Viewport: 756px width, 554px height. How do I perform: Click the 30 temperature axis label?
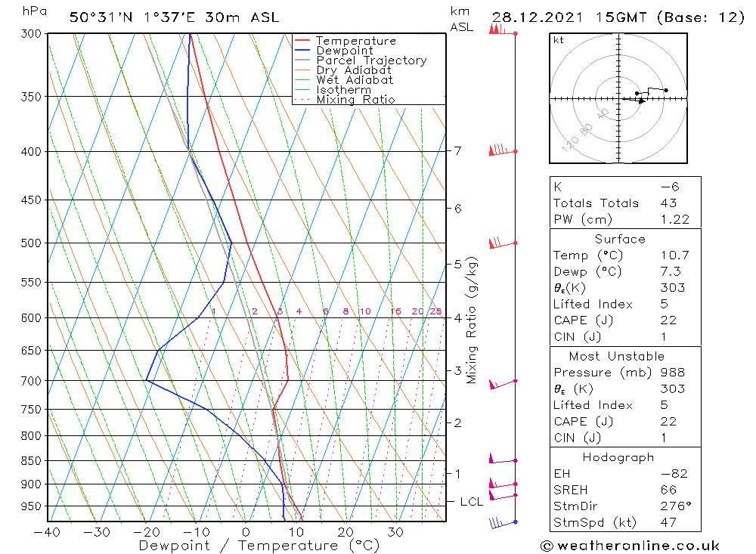395,532
